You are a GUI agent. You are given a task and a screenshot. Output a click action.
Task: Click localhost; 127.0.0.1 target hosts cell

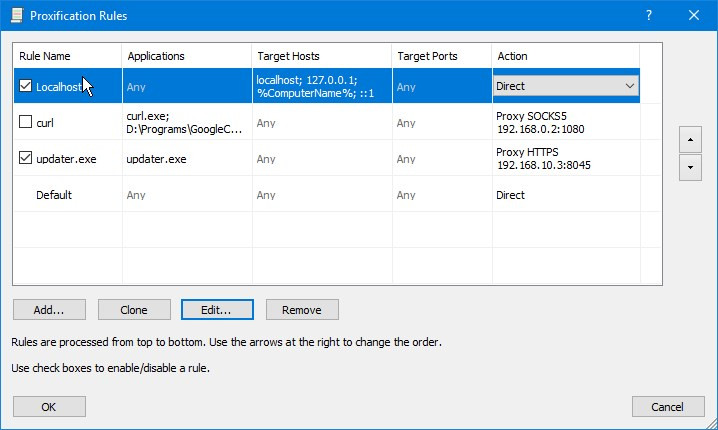click(322, 86)
